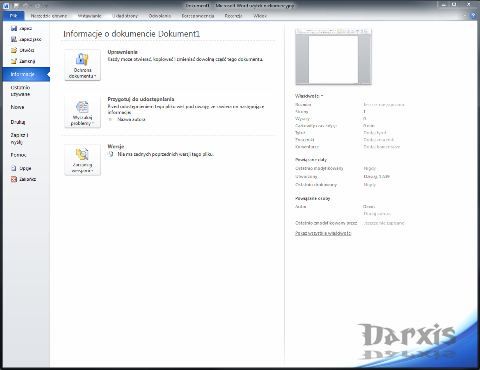This screenshot has height=370, width=480.
Task: Click the Całkowity czas edycji label
Action: point(316,126)
